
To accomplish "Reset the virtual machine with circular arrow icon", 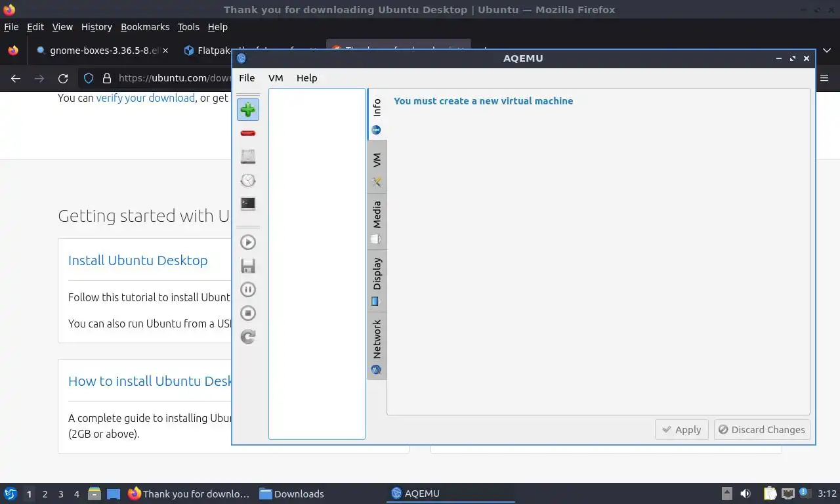I will click(248, 337).
